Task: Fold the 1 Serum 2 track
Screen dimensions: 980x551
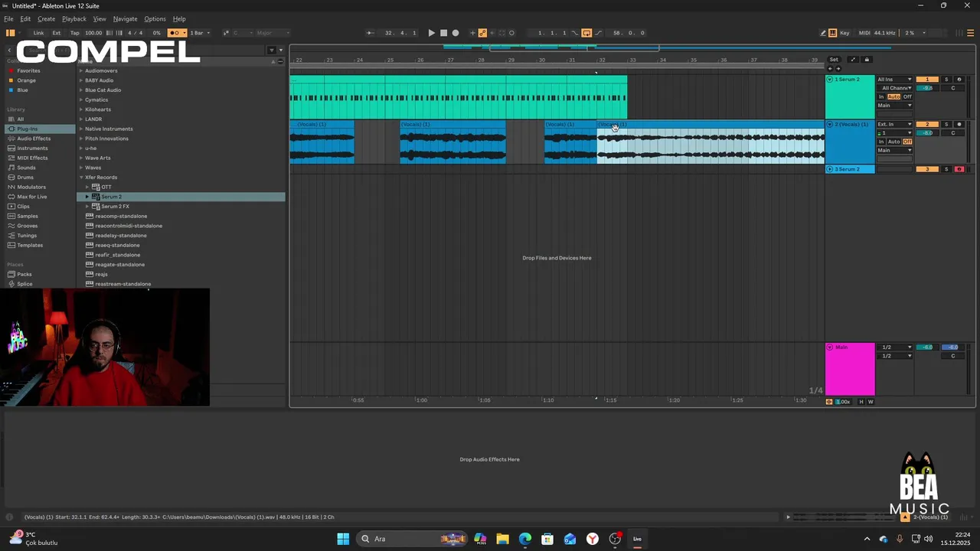Action: pyautogui.click(x=829, y=80)
